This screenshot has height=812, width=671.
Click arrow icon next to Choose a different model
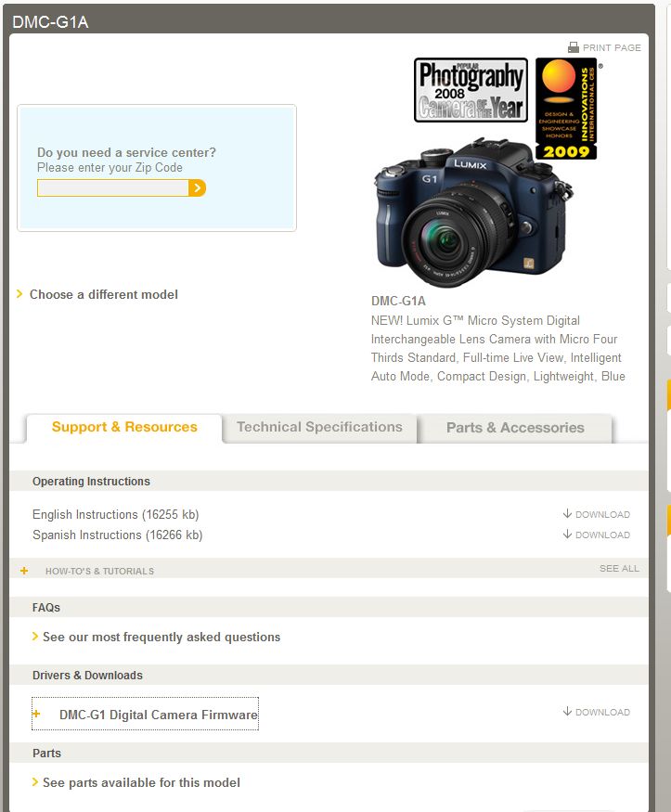click(19, 294)
